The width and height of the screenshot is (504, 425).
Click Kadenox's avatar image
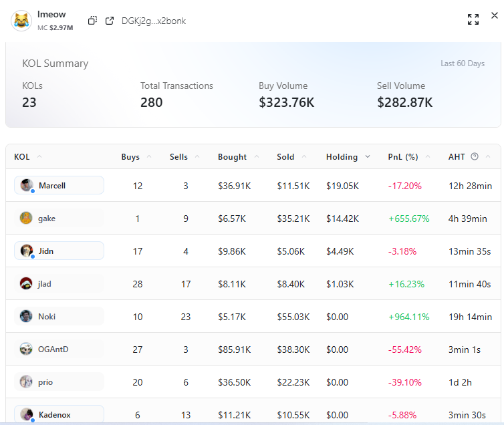tap(26, 414)
